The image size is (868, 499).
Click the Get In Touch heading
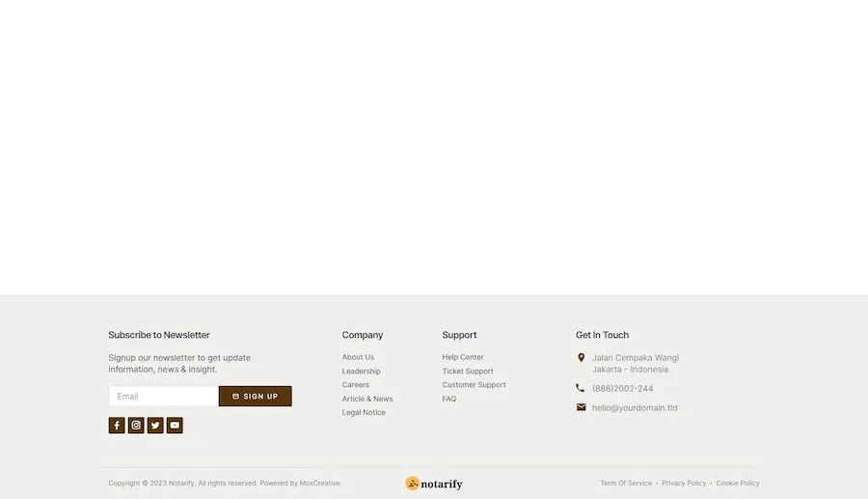click(x=602, y=335)
